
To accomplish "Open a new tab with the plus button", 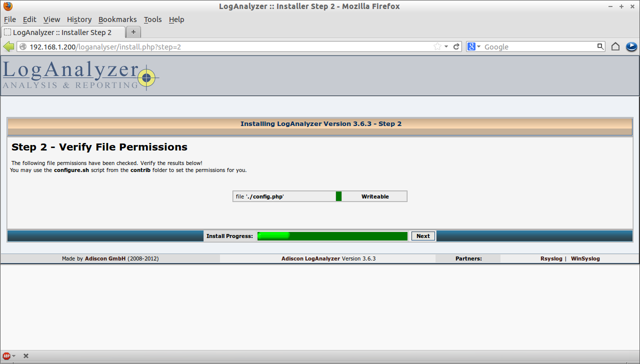I will pos(133,32).
